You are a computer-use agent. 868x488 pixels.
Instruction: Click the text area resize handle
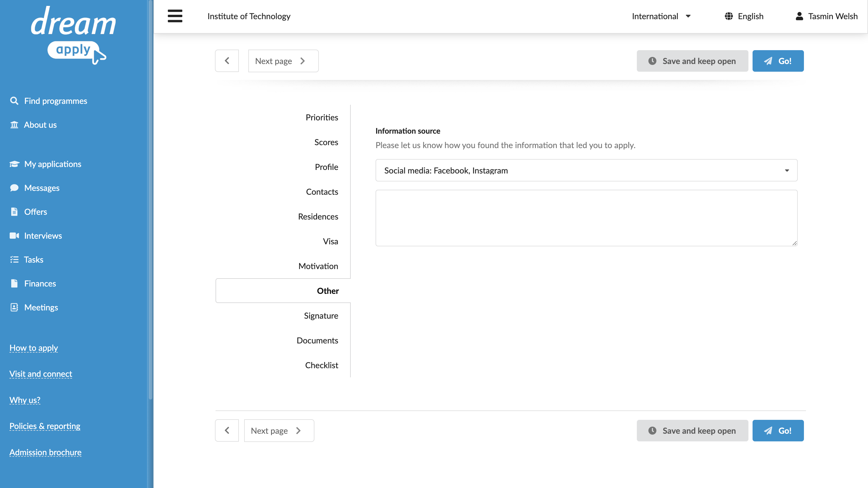[794, 243]
